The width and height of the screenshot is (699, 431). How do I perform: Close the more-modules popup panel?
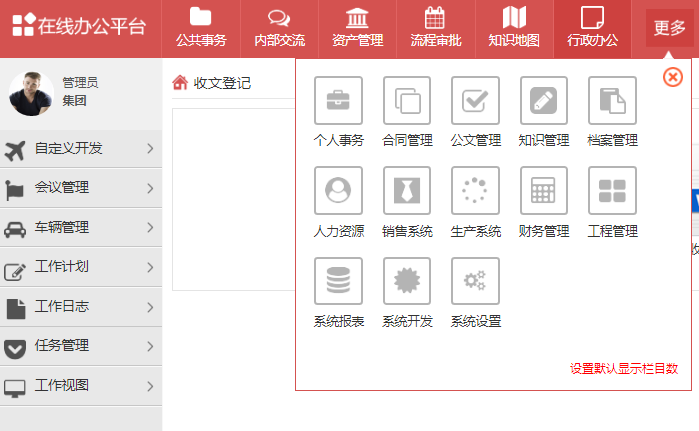pyautogui.click(x=673, y=77)
